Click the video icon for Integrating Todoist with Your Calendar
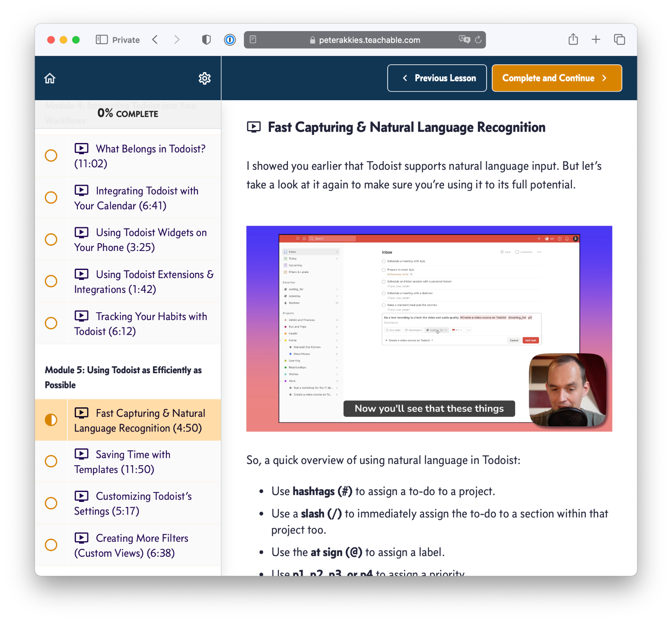 coord(82,190)
